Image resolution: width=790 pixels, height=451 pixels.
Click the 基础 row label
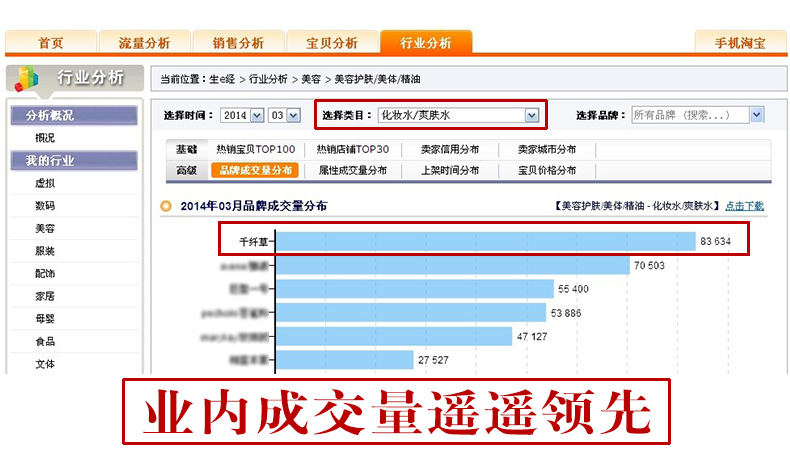click(186, 149)
